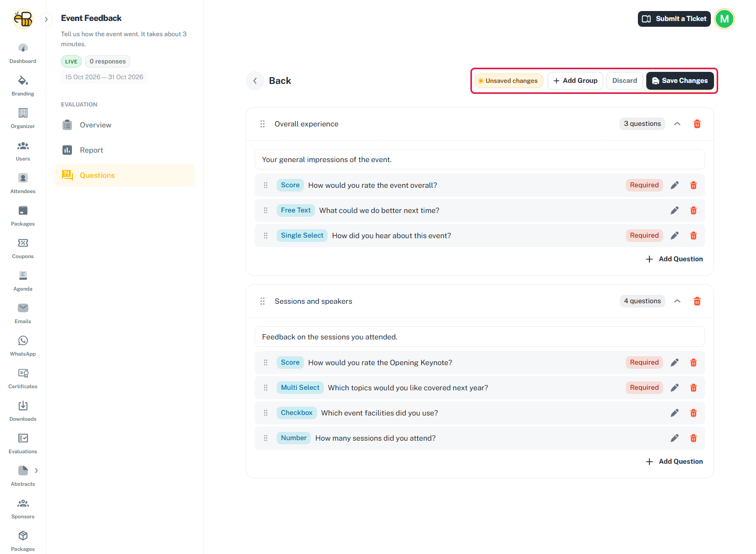Select the Questions menu item

[124, 175]
